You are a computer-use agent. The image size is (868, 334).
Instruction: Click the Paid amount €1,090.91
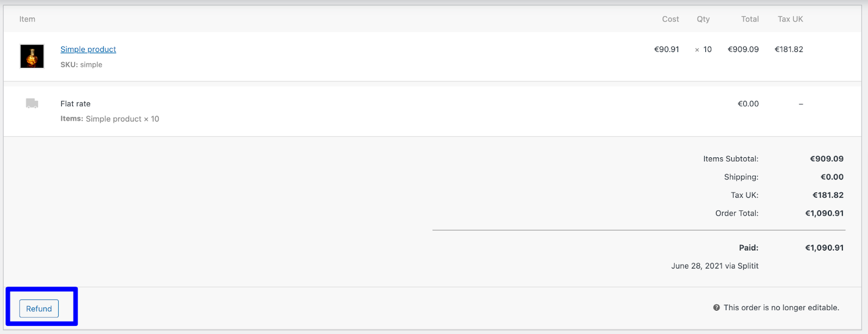click(x=825, y=248)
